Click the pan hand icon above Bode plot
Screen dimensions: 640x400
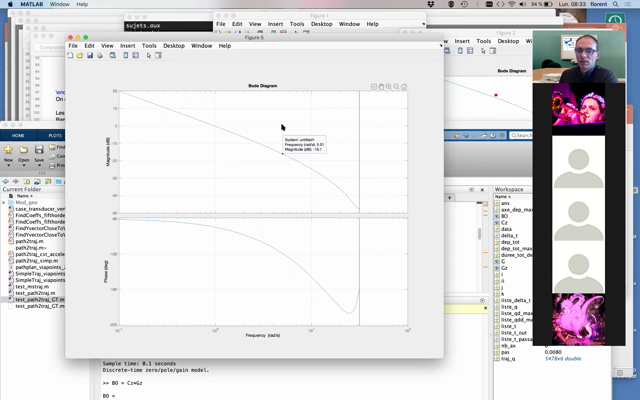click(382, 87)
